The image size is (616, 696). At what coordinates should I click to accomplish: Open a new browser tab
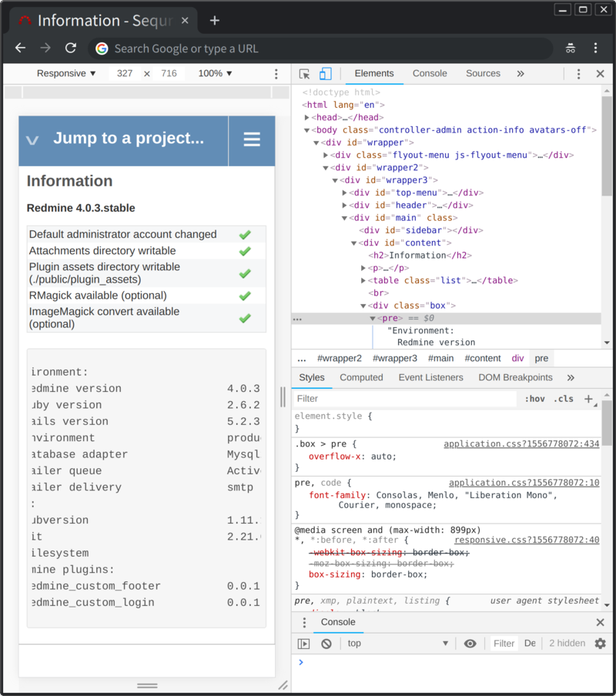click(x=214, y=21)
